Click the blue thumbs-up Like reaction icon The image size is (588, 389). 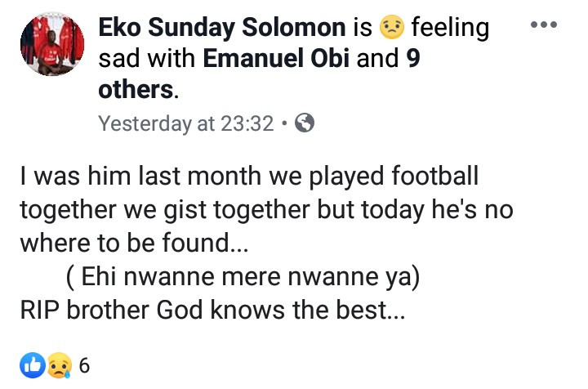[33, 365]
